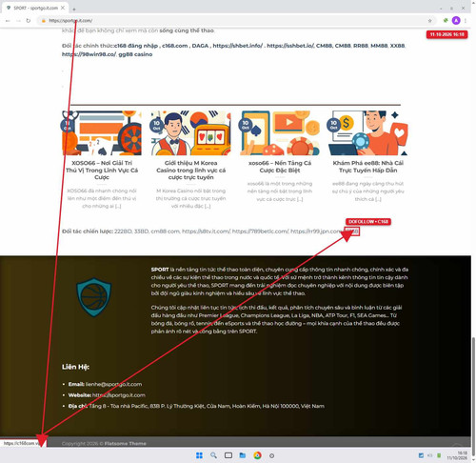476x463 pixels.
Task: Click the Chrome icon on the taskbar
Action: [x=257, y=455]
